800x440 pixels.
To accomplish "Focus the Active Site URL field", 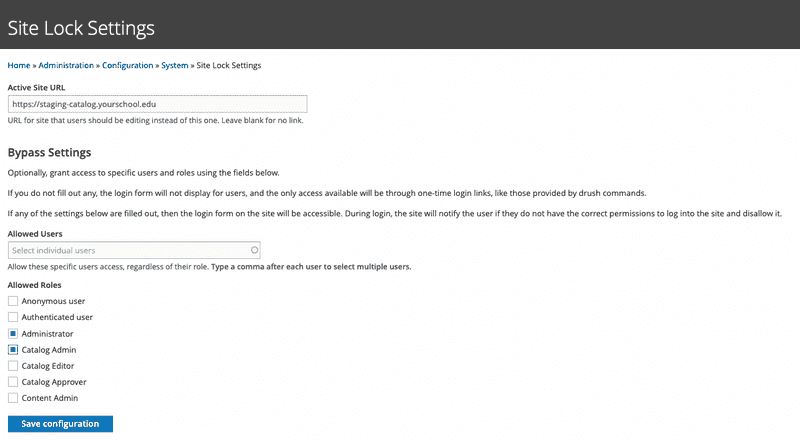I will [158, 104].
